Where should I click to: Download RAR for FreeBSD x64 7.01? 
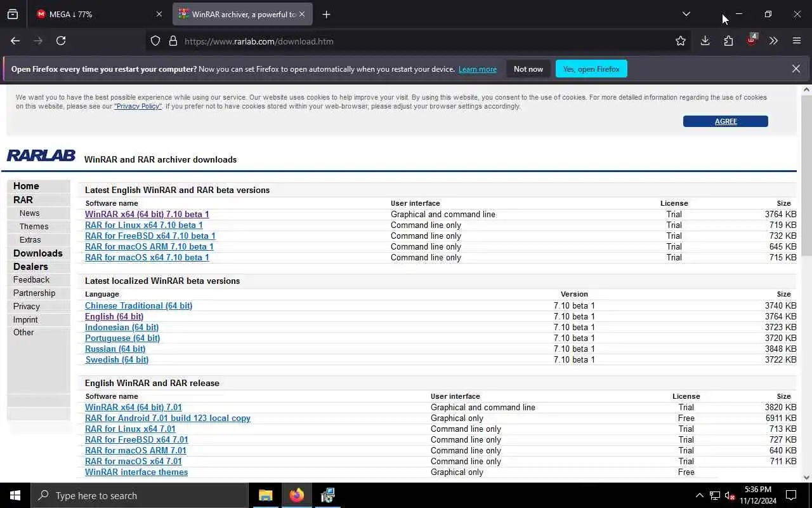click(x=136, y=439)
